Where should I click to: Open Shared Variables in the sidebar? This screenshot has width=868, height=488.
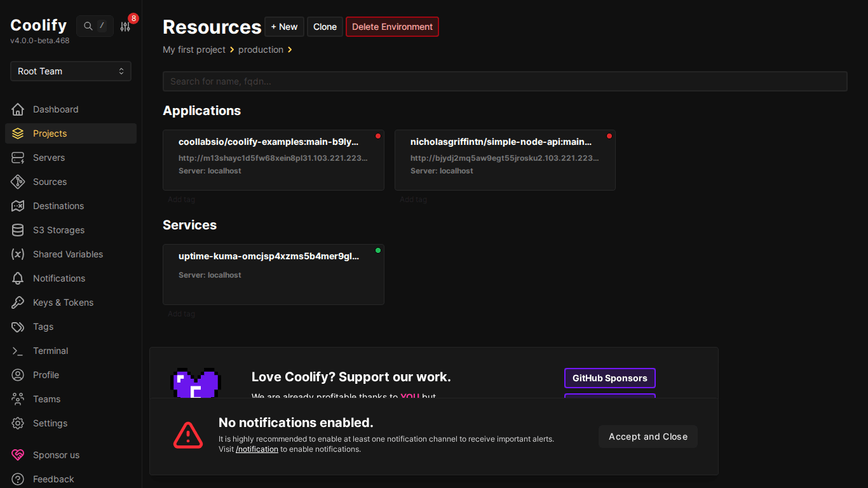tap(67, 254)
